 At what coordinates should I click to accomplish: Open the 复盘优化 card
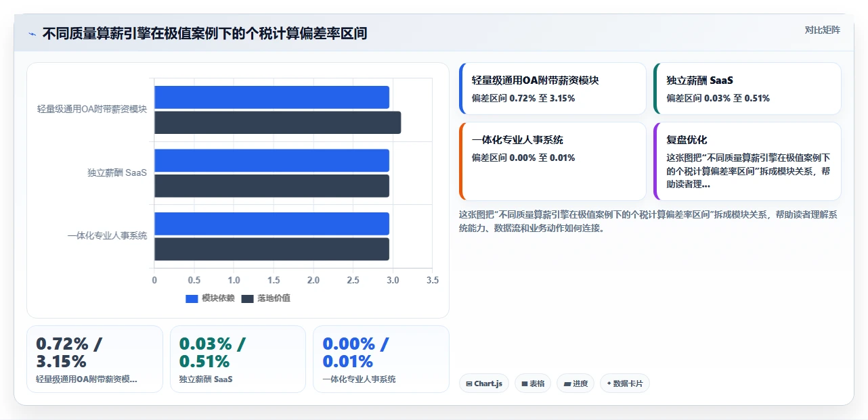(747, 162)
